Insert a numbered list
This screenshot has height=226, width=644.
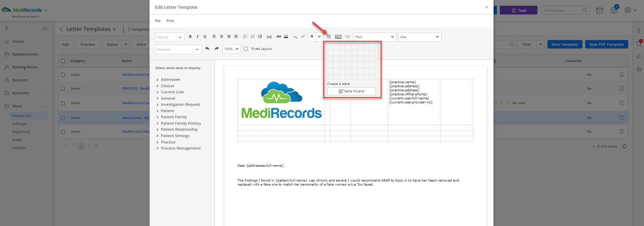coord(253,37)
